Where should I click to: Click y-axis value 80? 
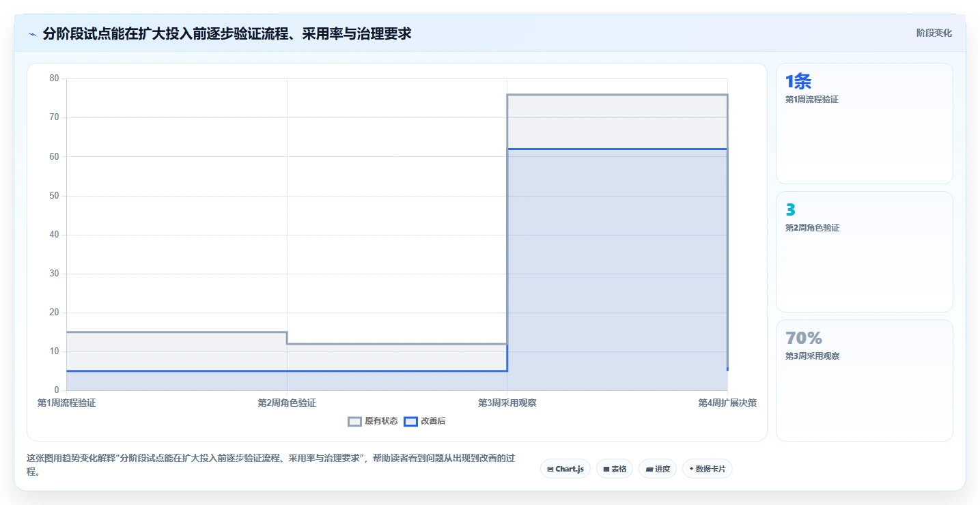pyautogui.click(x=55, y=78)
